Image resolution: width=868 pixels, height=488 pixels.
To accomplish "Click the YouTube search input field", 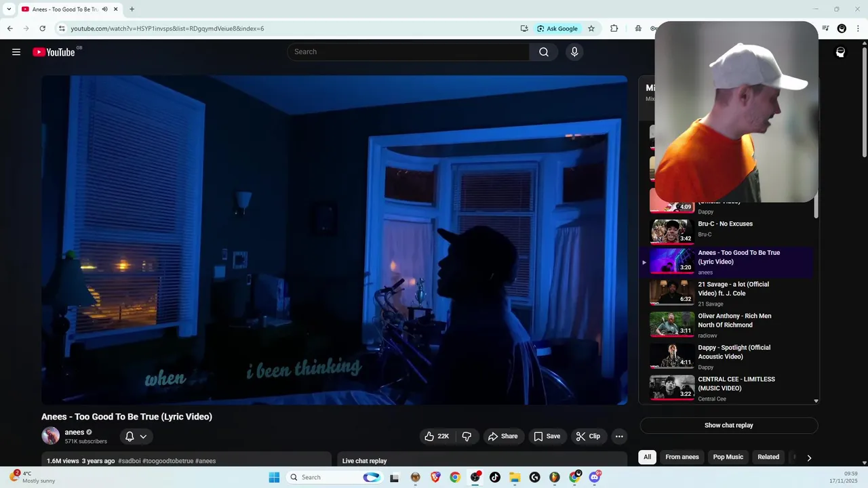I will [x=408, y=52].
